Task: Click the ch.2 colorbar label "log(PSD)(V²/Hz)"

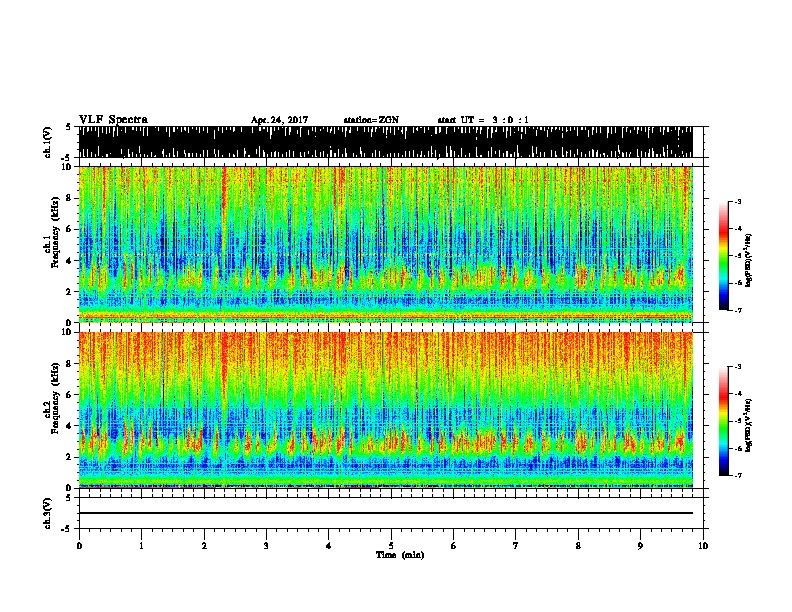Action: pyautogui.click(x=748, y=425)
